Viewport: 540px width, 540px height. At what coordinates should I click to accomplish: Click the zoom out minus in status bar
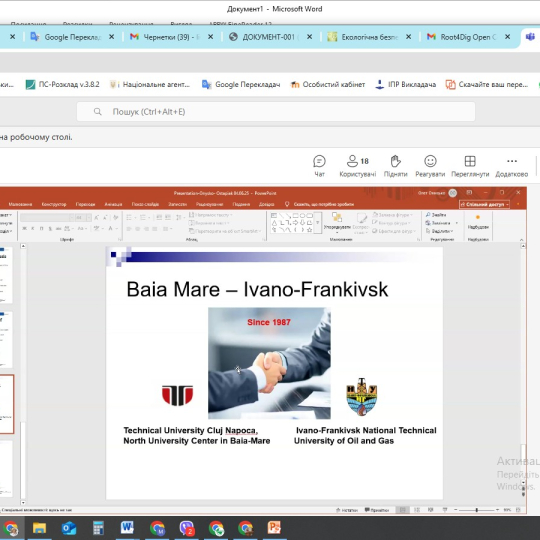pyautogui.click(x=456, y=510)
